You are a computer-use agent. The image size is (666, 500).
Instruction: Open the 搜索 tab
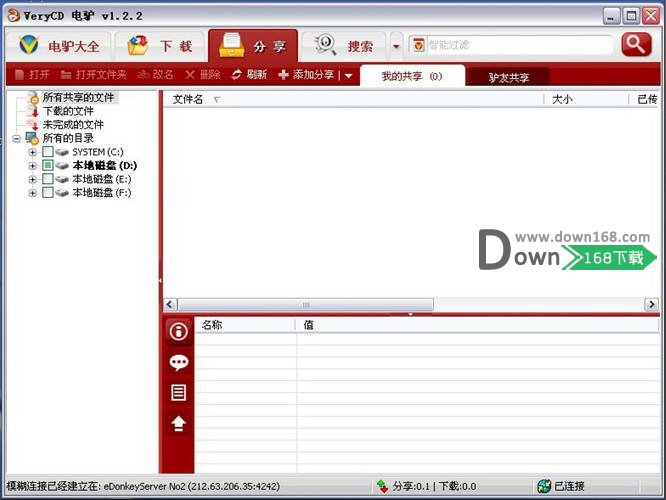[343, 46]
